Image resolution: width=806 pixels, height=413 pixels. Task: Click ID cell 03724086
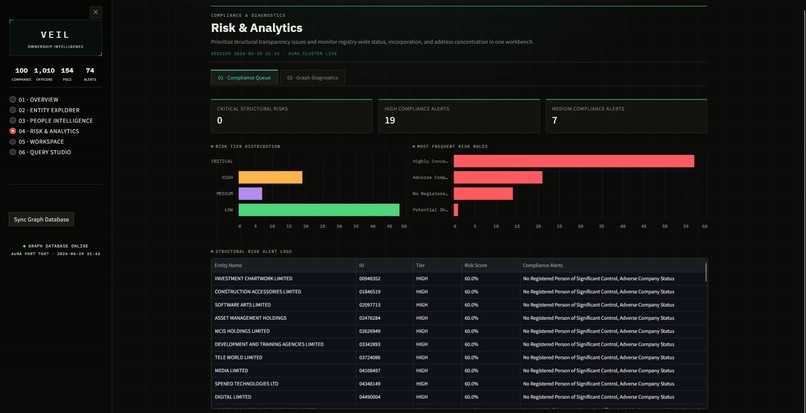[384, 357]
